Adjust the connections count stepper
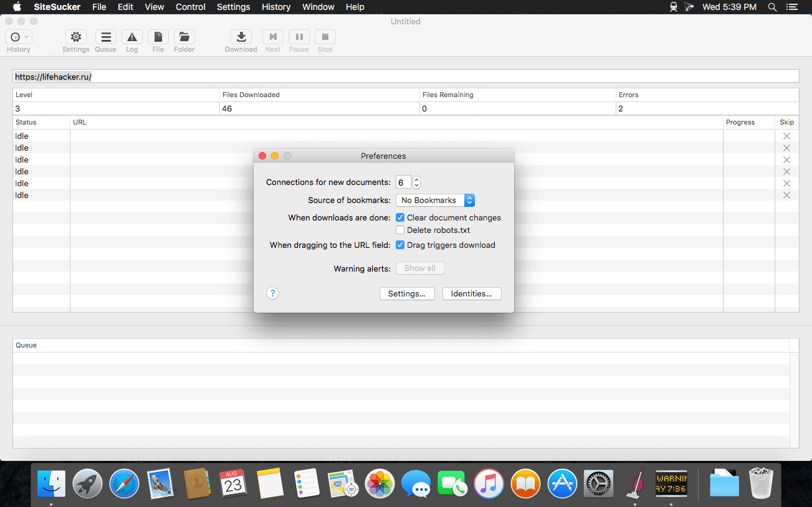 point(416,182)
